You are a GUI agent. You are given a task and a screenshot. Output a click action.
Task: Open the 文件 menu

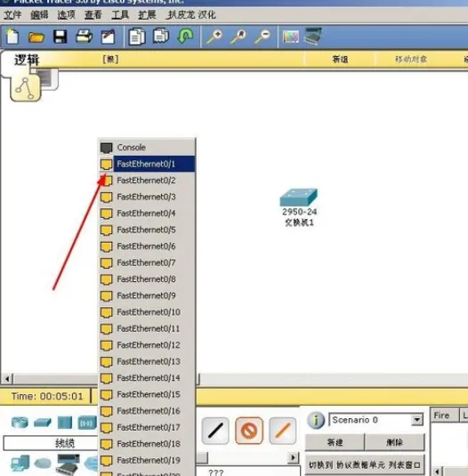point(12,14)
